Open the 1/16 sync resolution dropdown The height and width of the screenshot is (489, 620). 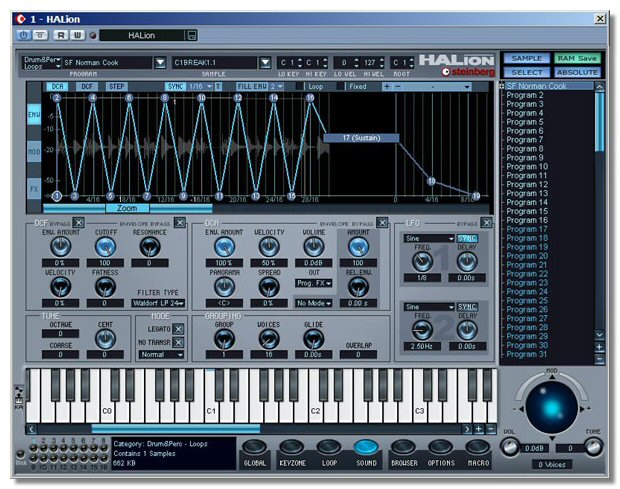pyautogui.click(x=200, y=87)
